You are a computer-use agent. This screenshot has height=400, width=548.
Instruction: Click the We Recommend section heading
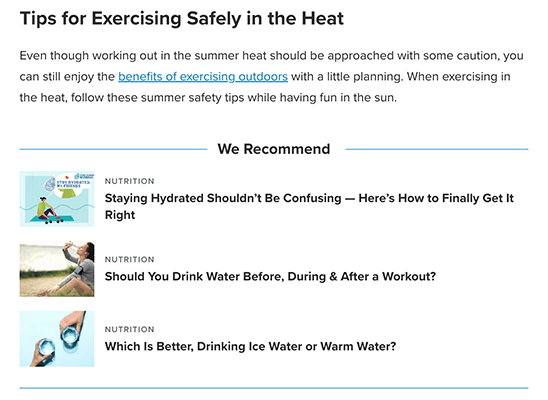pos(274,149)
